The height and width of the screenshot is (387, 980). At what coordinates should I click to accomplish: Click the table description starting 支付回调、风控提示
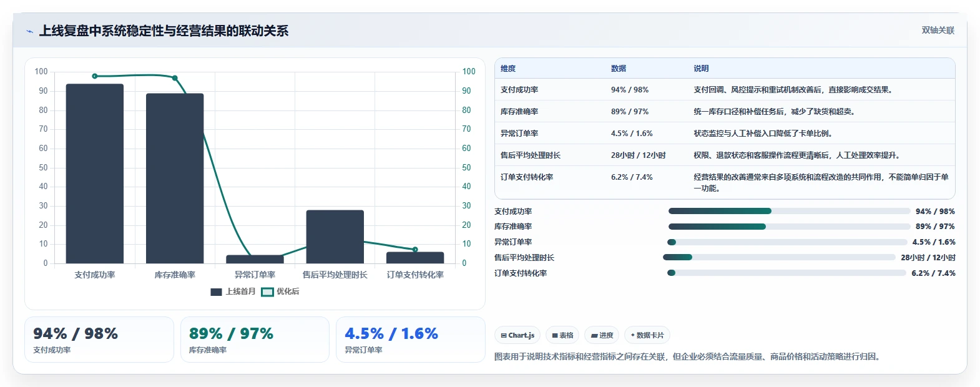(x=795, y=90)
